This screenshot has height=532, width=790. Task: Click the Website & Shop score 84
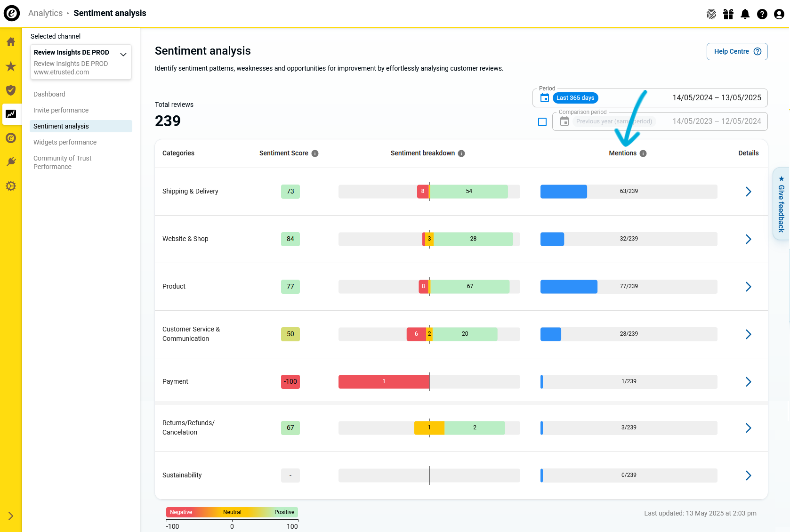(290, 239)
